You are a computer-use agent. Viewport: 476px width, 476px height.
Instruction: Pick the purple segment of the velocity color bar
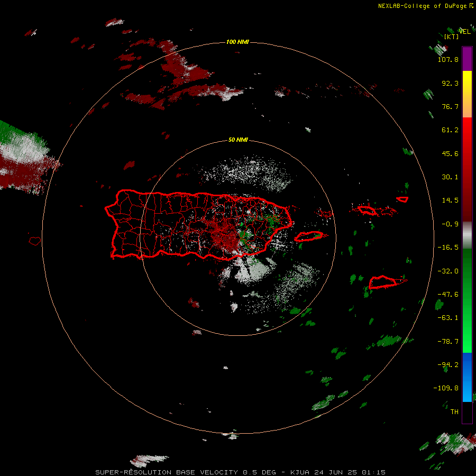[467, 59]
